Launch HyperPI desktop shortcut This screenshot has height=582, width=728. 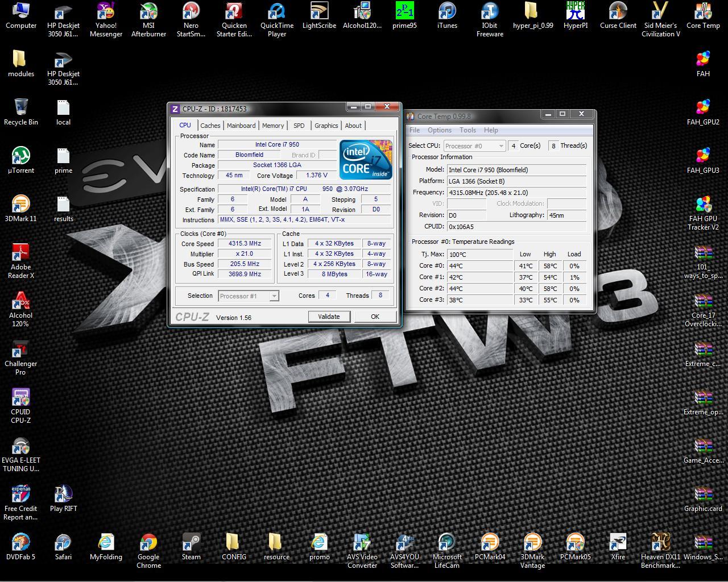pos(576,16)
